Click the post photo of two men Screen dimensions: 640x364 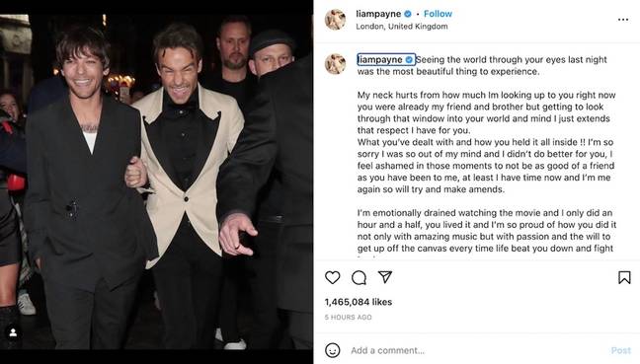pos(156,182)
